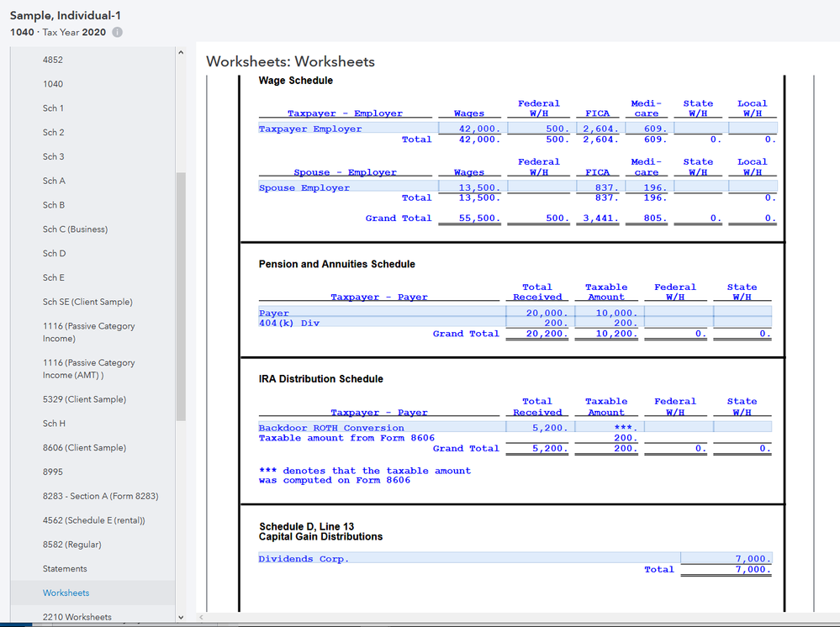This screenshot has width=840, height=627.
Task: Open 2210 Worksheets in sidebar
Action: click(77, 617)
